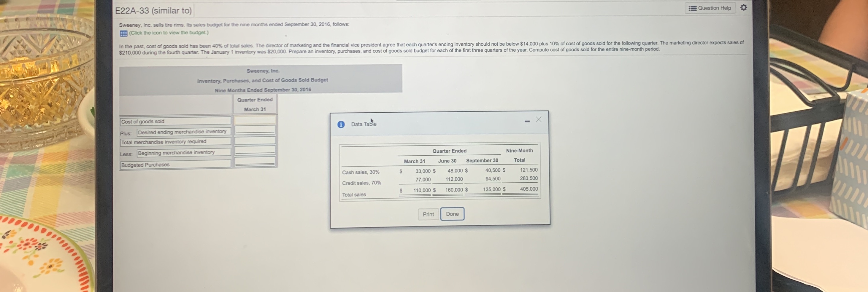Click the Print icon button in Data Table
Image resolution: width=868 pixels, height=292 pixels.
point(428,214)
